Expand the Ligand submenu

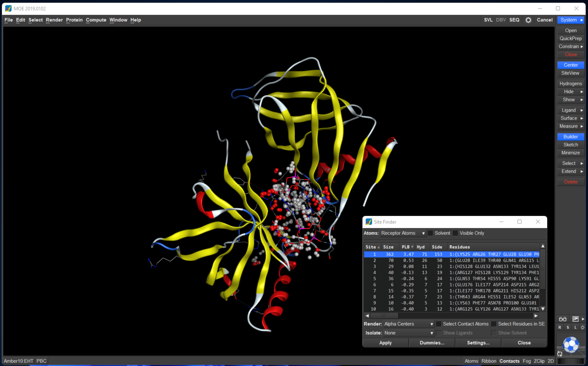[571, 110]
